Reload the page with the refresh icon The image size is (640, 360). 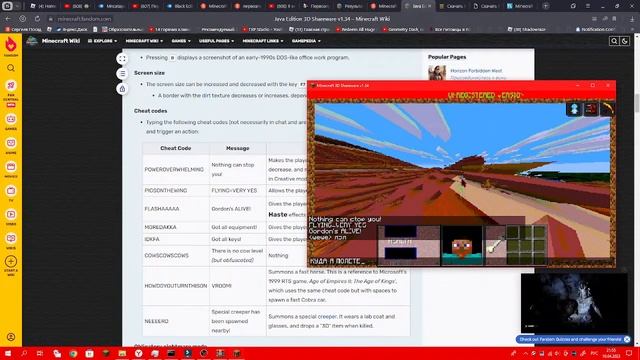pos(37,19)
